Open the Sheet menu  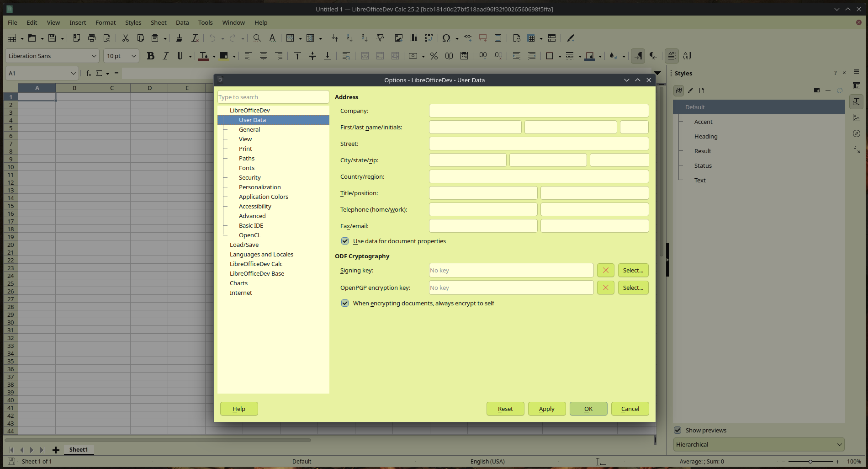click(x=159, y=22)
